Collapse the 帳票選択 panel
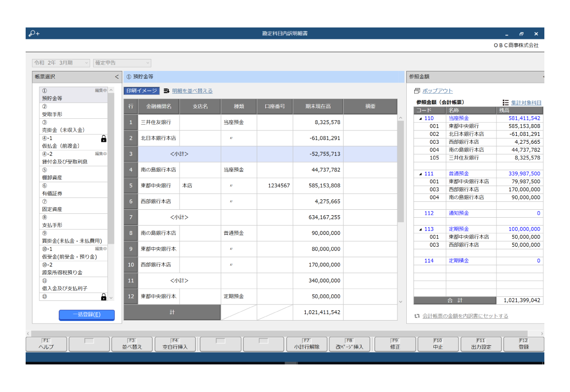 point(117,77)
